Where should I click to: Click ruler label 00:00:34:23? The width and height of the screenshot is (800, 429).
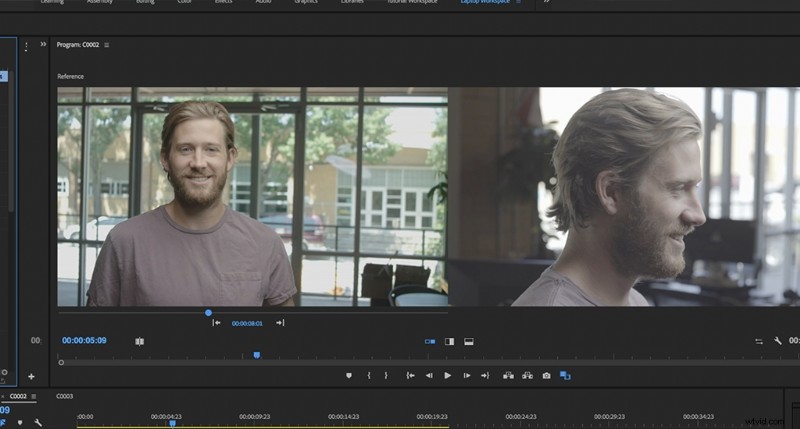click(698, 417)
